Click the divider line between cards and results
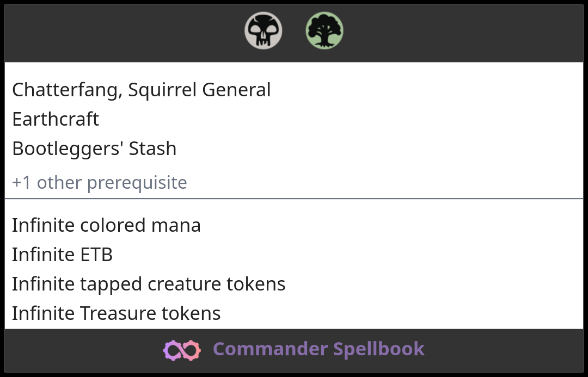Image resolution: width=588 pixels, height=377 pixels. (x=294, y=199)
